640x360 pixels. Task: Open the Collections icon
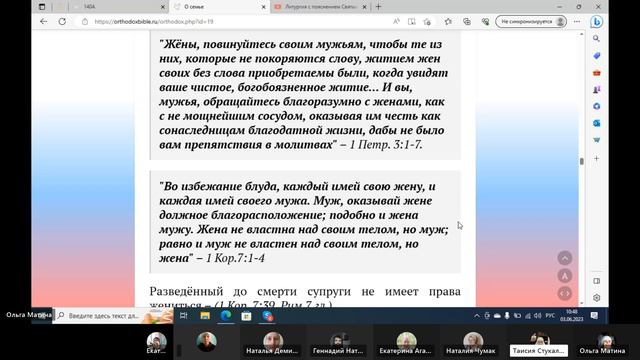pos(467,22)
